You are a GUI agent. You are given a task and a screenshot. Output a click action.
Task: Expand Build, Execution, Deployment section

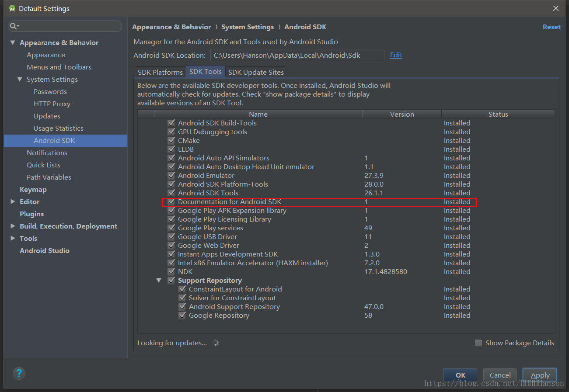[12, 226]
